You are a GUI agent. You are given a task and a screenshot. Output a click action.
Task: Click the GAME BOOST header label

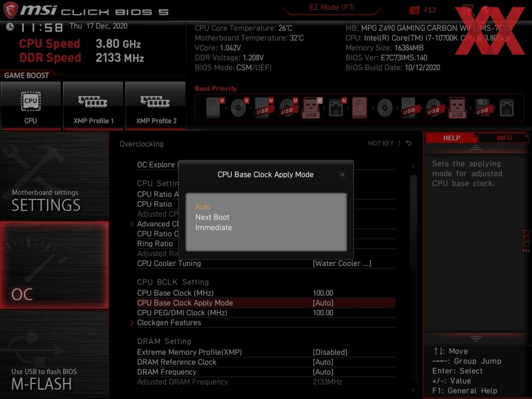(x=27, y=75)
